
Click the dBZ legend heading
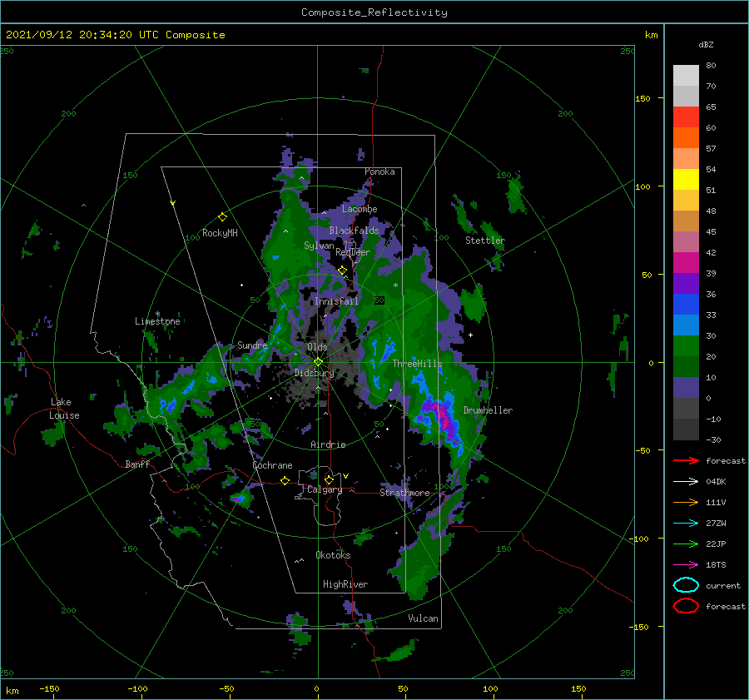click(x=706, y=44)
